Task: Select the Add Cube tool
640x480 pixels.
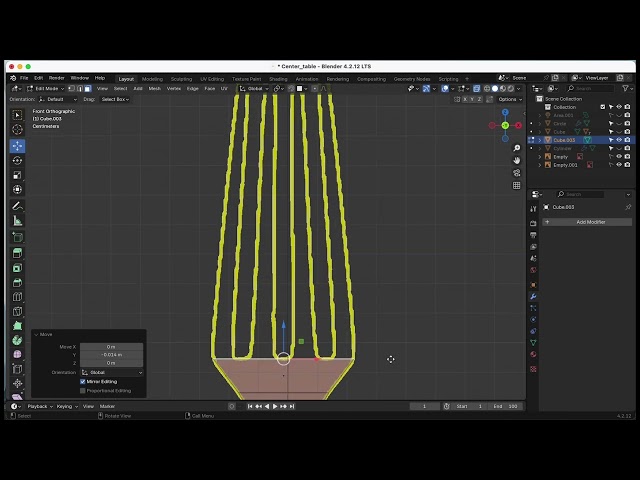Action: click(x=17, y=237)
